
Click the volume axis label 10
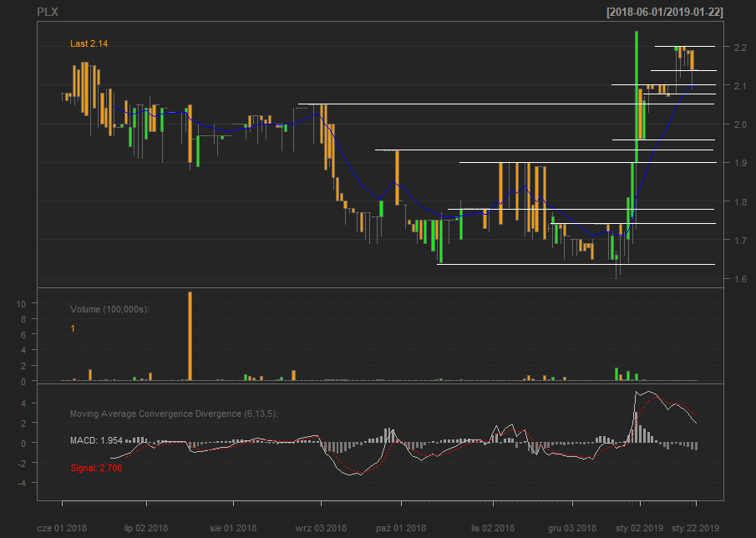coord(21,304)
